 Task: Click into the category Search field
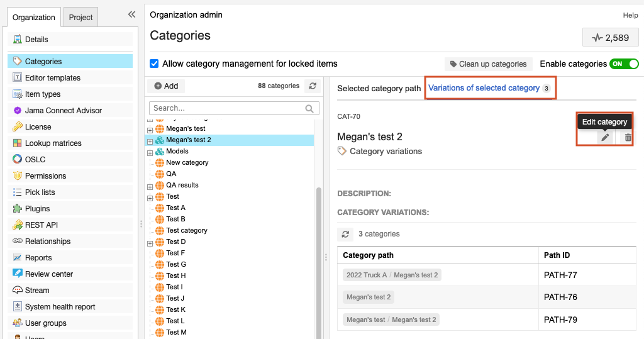pos(226,108)
